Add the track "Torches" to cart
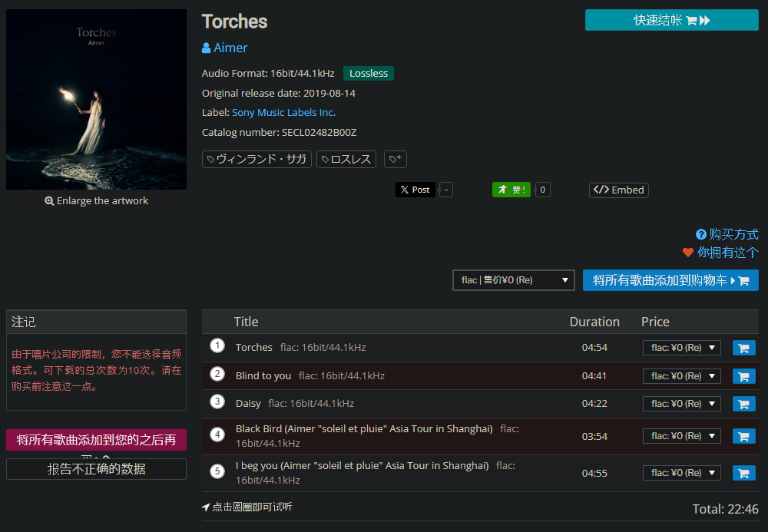Screen dimensions: 768x532 [x=743, y=348]
